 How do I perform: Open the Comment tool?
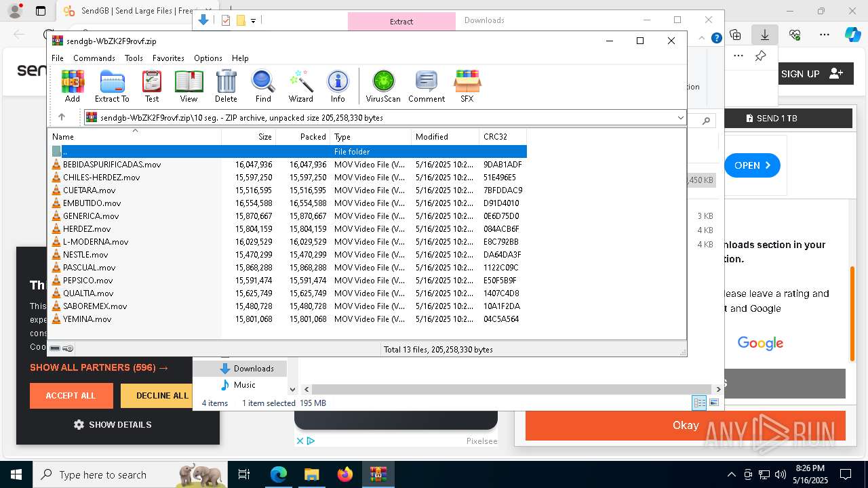pyautogui.click(x=427, y=86)
